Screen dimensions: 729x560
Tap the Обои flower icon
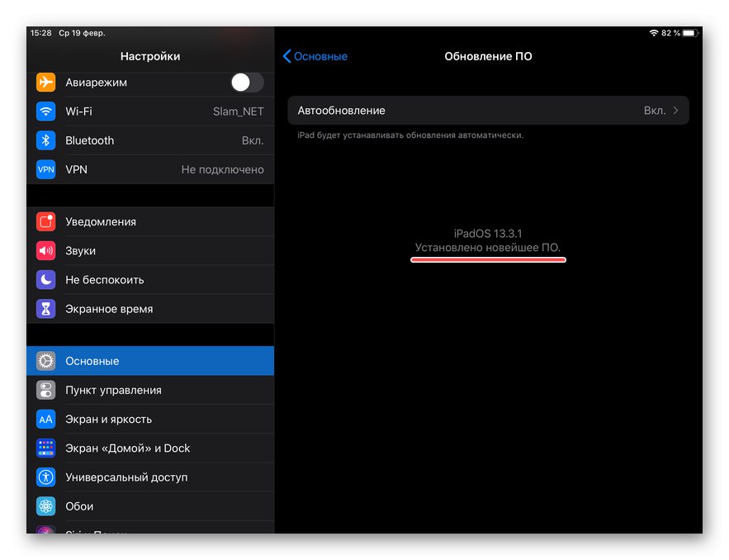(45, 506)
